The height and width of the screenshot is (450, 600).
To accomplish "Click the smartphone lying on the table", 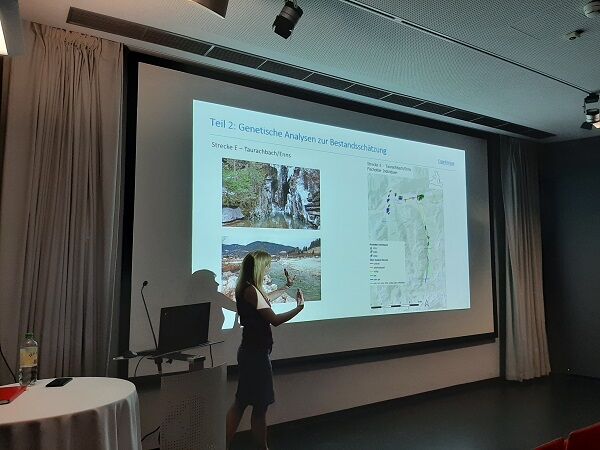I will [59, 382].
